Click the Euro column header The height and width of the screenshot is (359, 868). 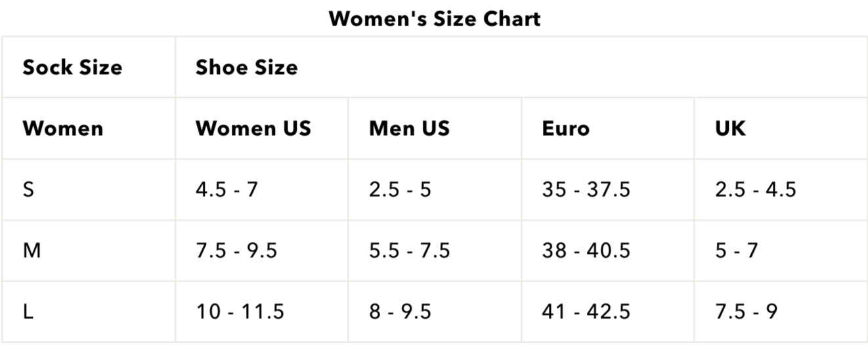[565, 129]
